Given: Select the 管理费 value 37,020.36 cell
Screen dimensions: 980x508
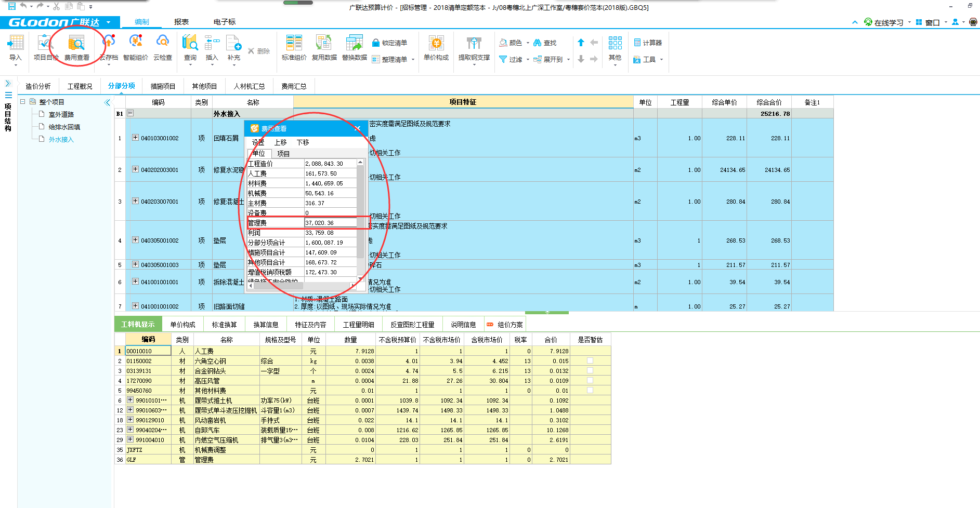Looking at the screenshot, I should coord(331,223).
